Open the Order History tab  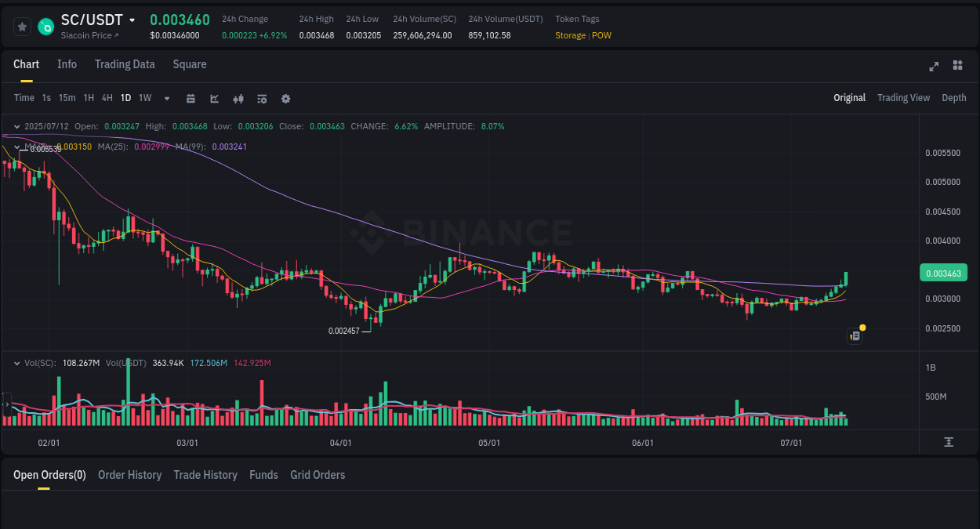[x=129, y=475]
